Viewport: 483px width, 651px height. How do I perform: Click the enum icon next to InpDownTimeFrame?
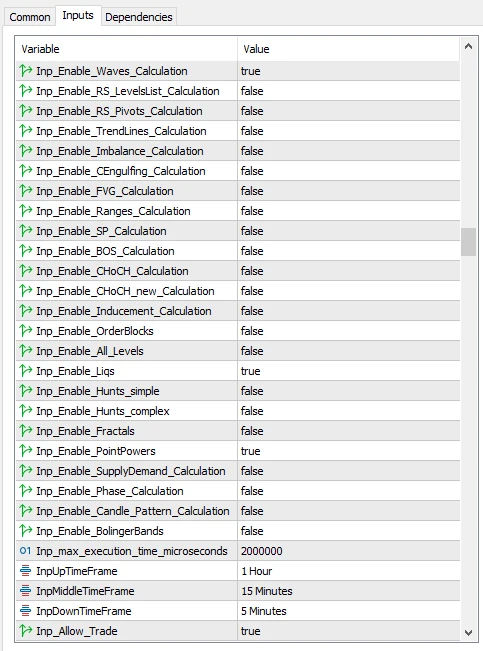25,611
